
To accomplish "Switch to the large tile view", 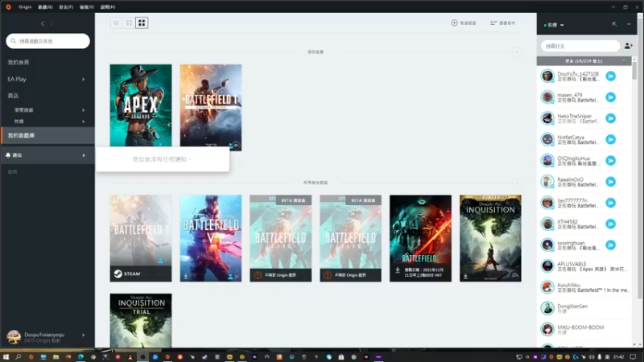I will (142, 23).
